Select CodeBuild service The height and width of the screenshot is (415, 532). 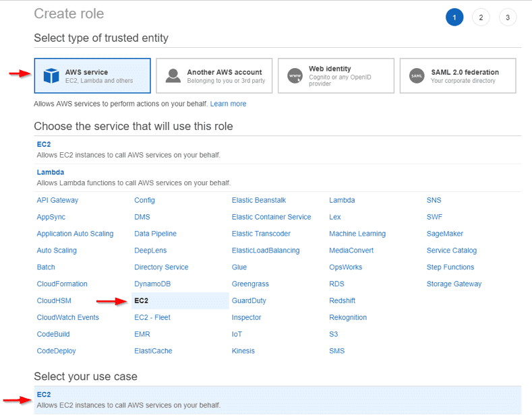click(x=53, y=334)
